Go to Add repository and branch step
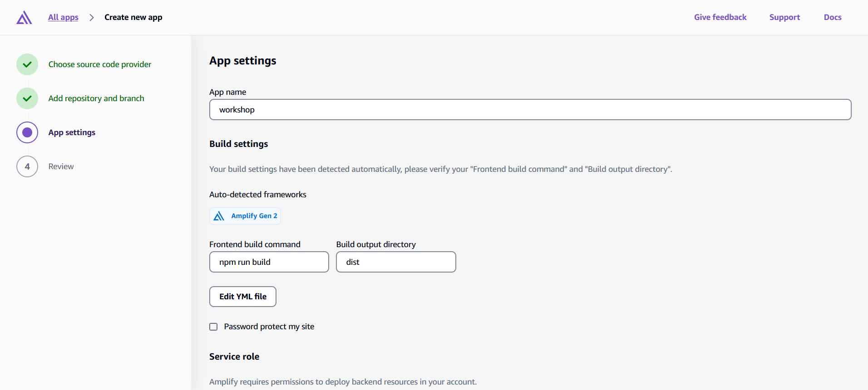The image size is (868, 390). [96, 98]
